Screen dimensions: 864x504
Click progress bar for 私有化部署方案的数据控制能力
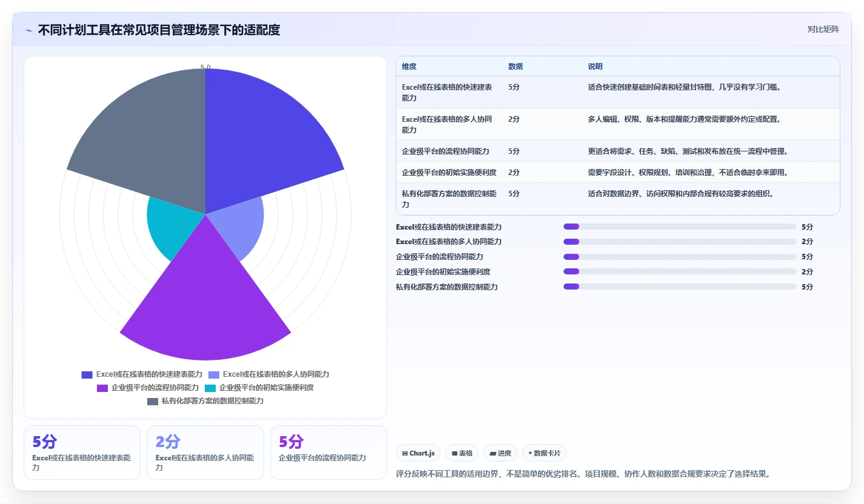click(x=680, y=287)
